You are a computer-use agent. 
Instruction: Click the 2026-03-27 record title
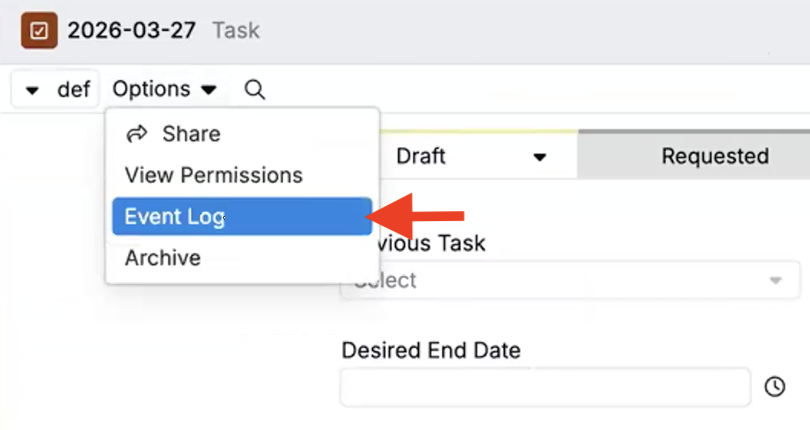(x=133, y=30)
